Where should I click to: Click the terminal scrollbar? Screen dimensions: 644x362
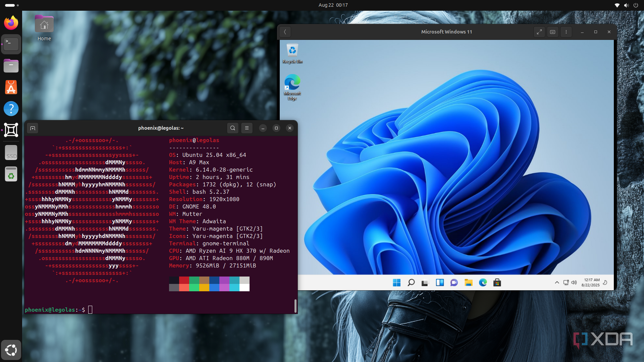(x=296, y=306)
